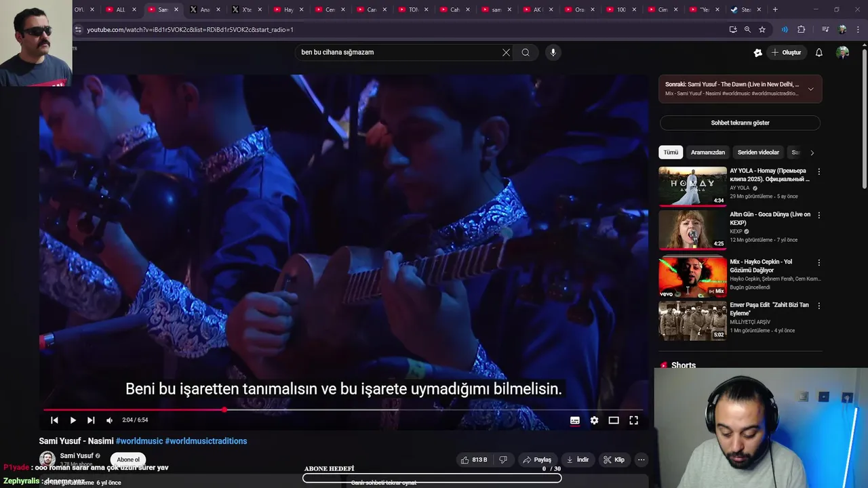868x488 pixels.
Task: Show more filter chips with right arrow
Action: point(812,152)
